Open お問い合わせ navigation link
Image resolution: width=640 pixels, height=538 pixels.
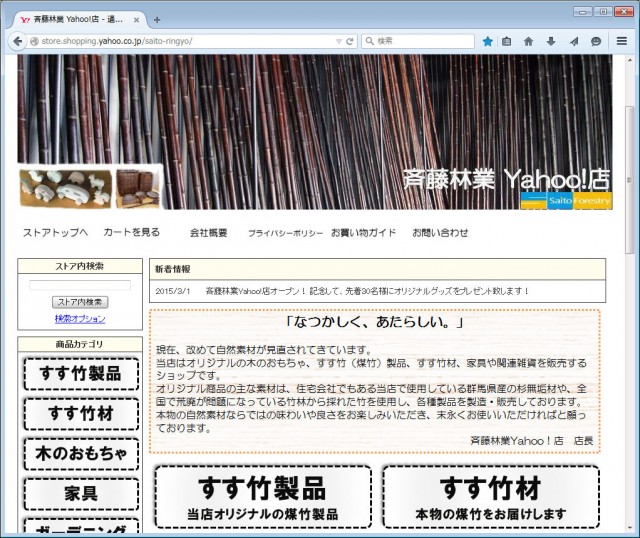(x=440, y=233)
